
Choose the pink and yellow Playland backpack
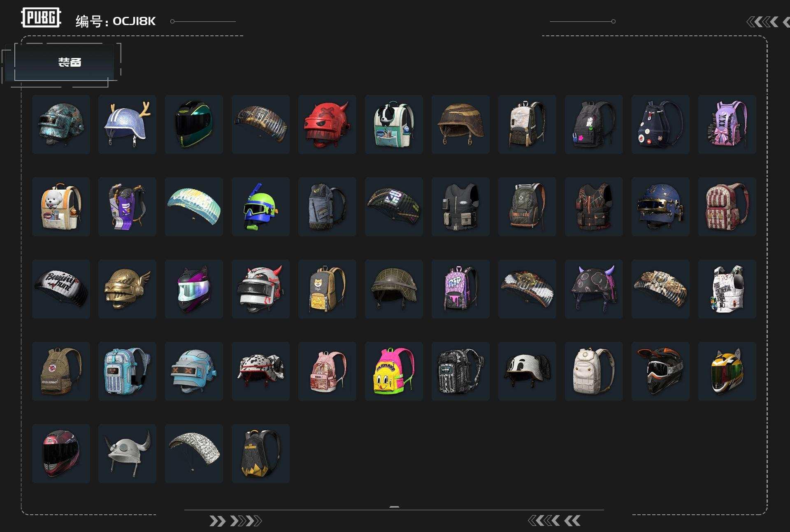[394, 371]
